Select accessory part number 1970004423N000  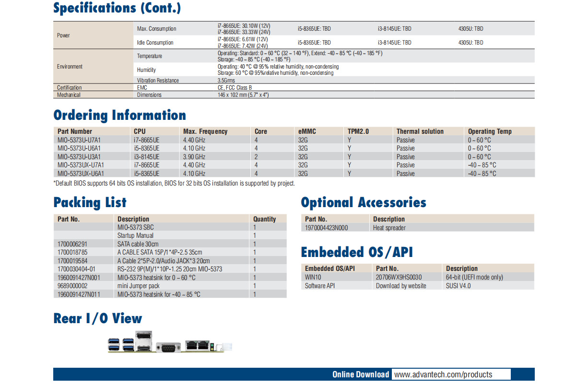(x=327, y=228)
